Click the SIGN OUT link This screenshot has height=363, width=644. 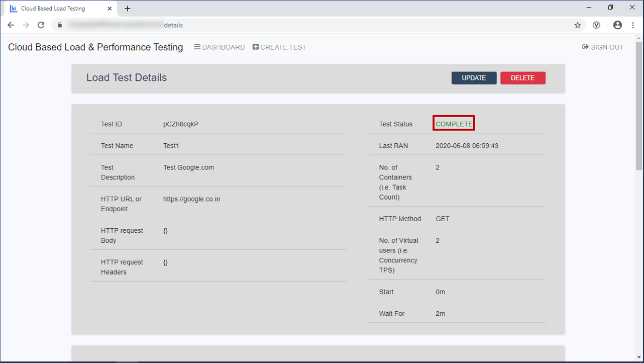[603, 47]
